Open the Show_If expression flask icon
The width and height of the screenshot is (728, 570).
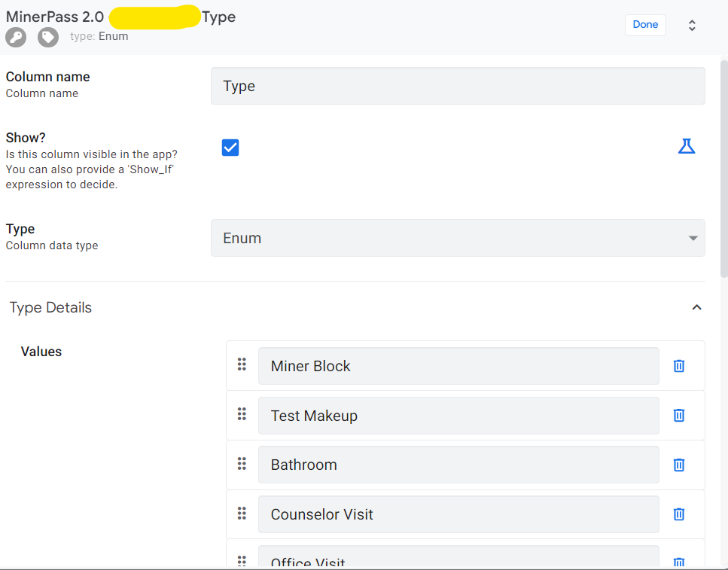coord(686,147)
